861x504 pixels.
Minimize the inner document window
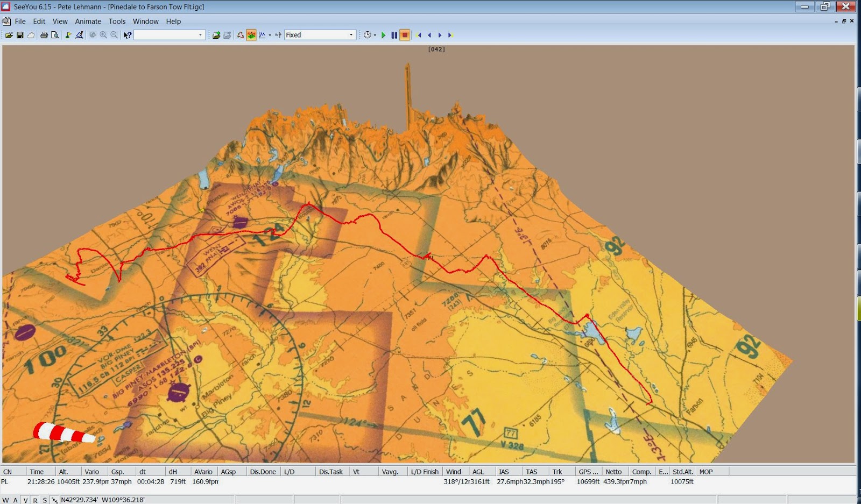pos(836,22)
